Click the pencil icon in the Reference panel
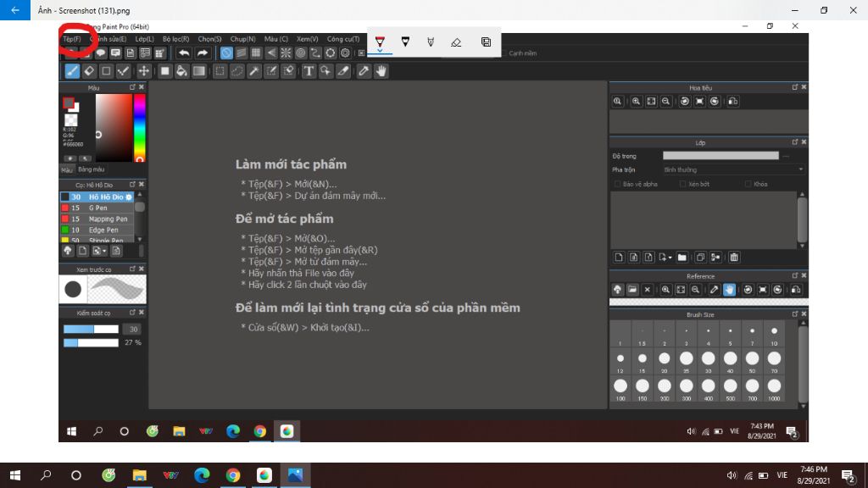This screenshot has width=868, height=488. (714, 290)
